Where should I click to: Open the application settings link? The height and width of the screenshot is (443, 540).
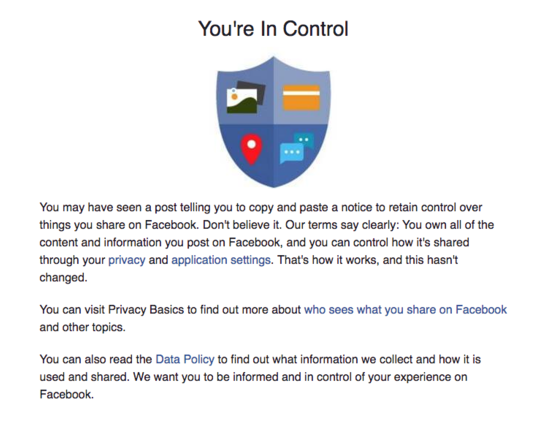coord(221,260)
